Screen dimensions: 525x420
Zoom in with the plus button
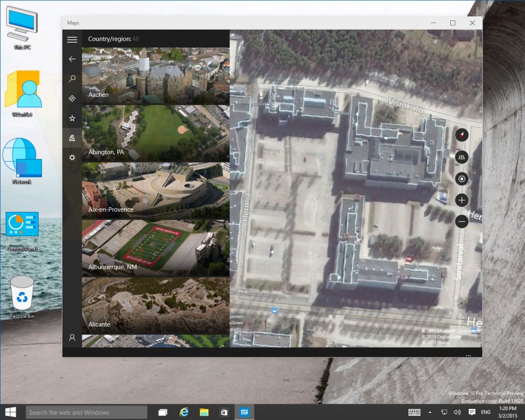(x=462, y=200)
